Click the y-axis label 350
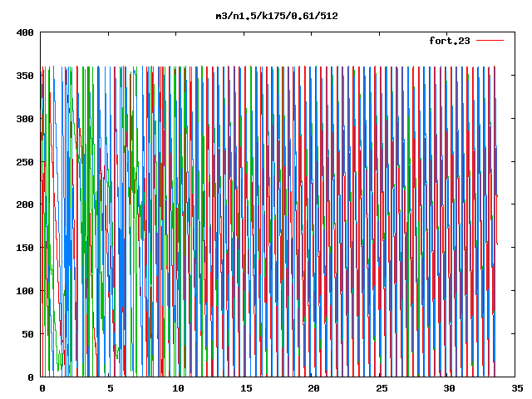This screenshot has width=532, height=399. [25, 76]
